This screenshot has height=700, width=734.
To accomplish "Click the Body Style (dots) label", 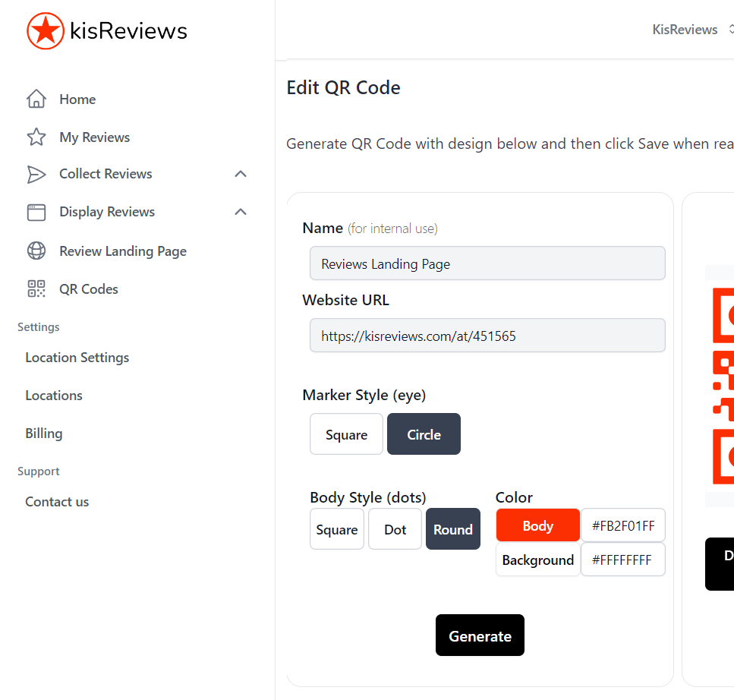I will 368,497.
